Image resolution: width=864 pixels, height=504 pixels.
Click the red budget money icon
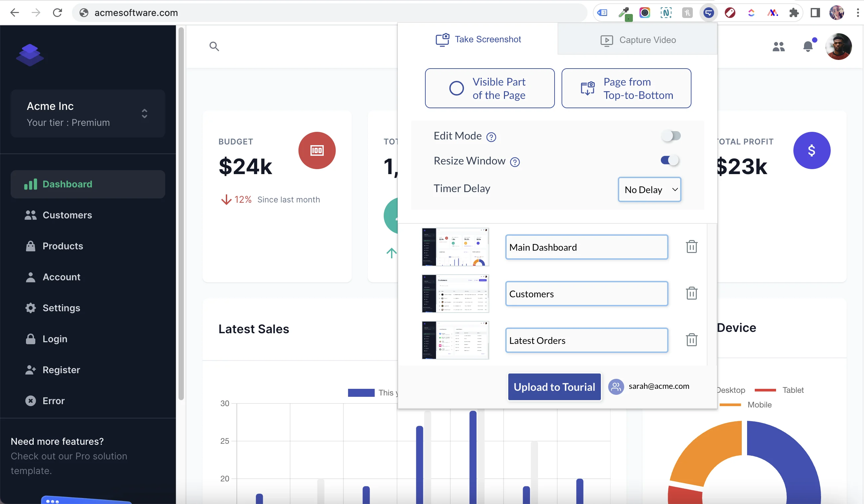[x=317, y=150]
